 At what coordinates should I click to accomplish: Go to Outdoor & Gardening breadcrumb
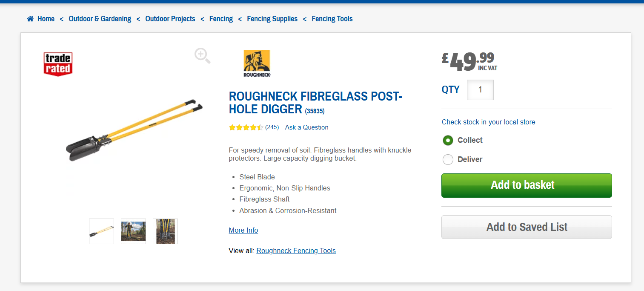[100, 19]
